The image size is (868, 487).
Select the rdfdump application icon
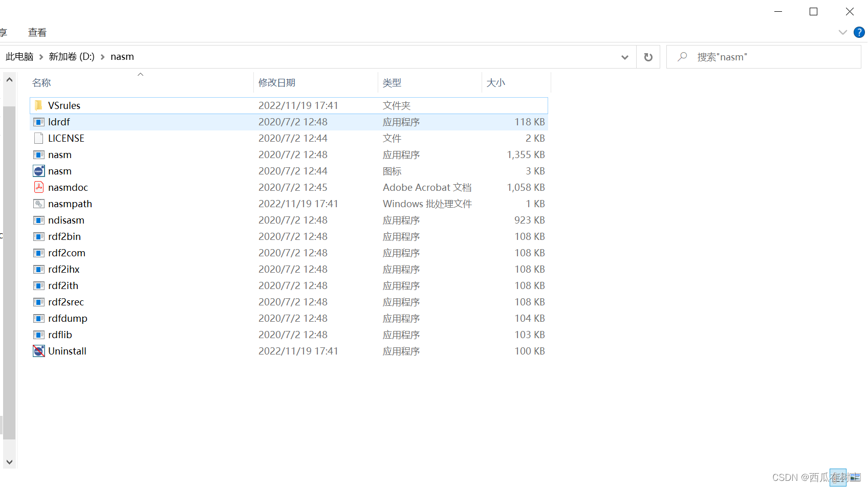(39, 318)
